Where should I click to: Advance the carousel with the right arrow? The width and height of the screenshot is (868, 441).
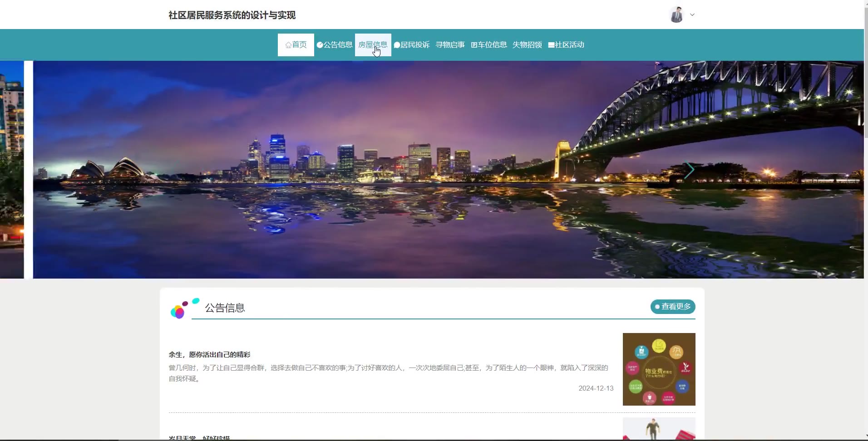(689, 170)
